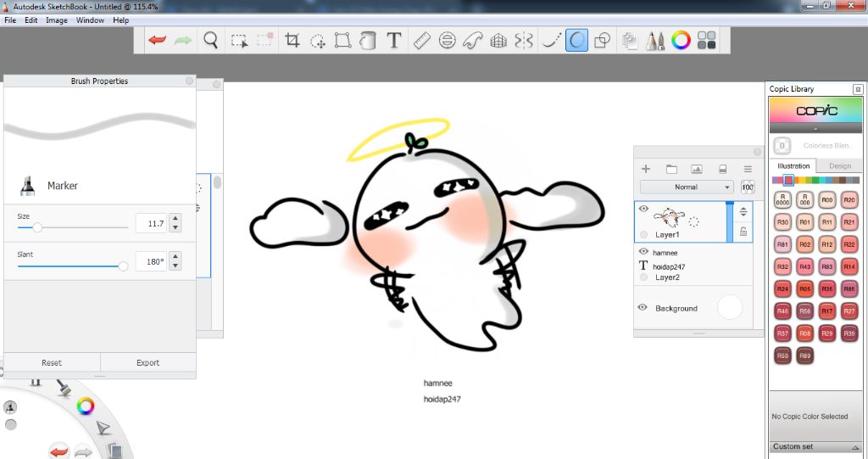Click the brush Size slider handle
This screenshot has height=459, width=868.
click(37, 227)
